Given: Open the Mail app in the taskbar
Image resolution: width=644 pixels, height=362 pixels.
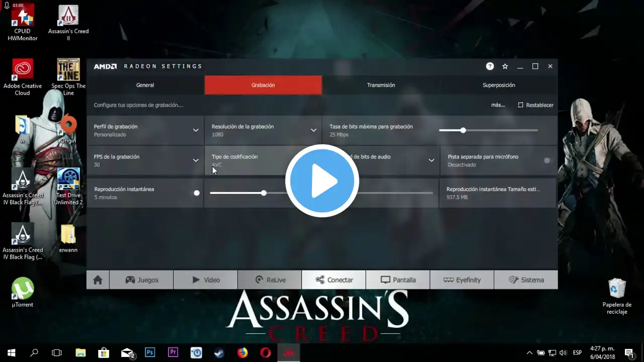Looking at the screenshot, I should coord(127,352).
